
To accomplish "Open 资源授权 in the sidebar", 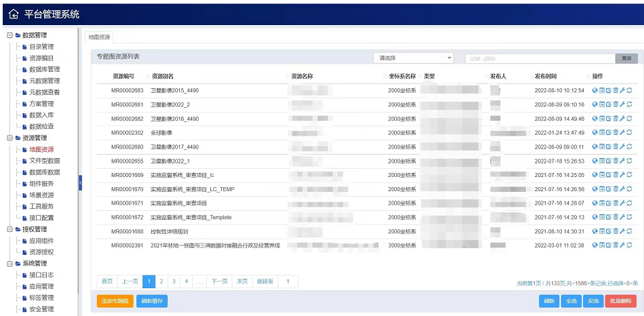I will (41, 252).
